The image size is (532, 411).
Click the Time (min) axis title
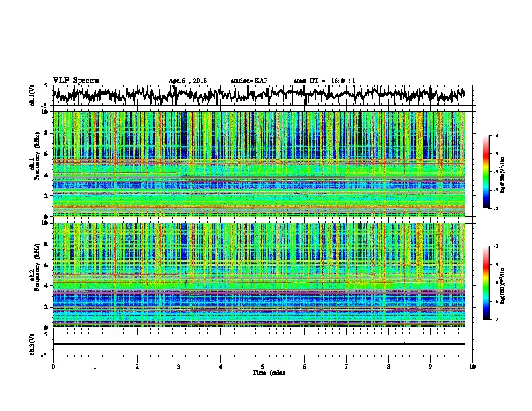(269, 373)
